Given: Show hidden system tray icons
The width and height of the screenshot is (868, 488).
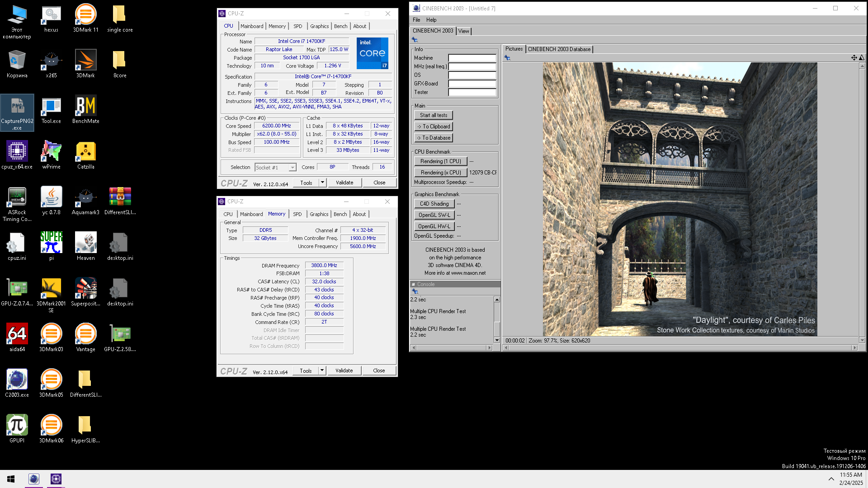Looking at the screenshot, I should click(x=831, y=479).
